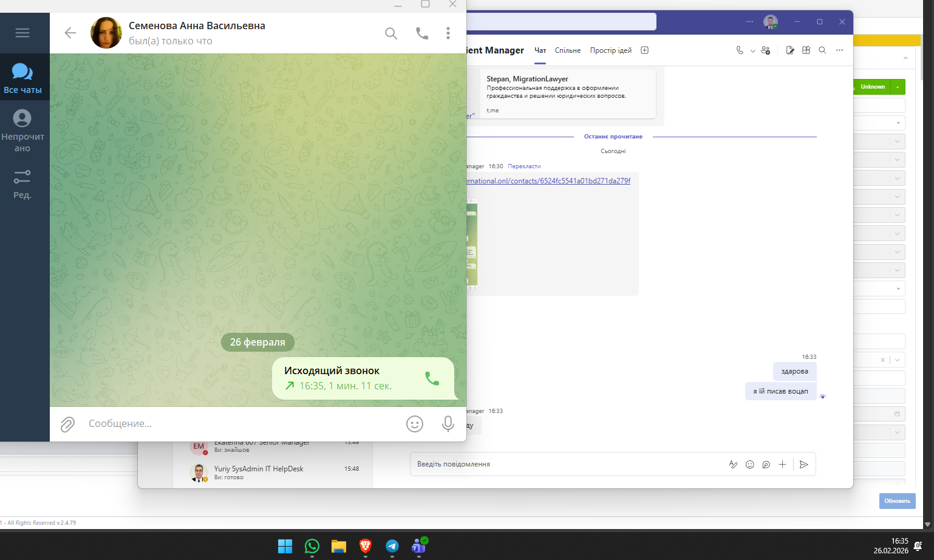Open Yuriy SysAdmin IT HelpDesk chat
This screenshot has height=560, width=934.
click(x=273, y=473)
